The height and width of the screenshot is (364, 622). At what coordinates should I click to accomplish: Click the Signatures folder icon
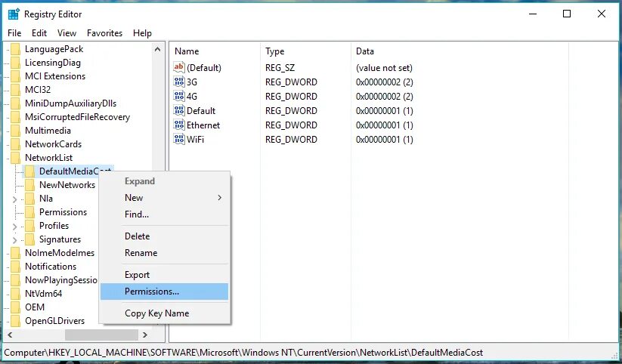29,239
